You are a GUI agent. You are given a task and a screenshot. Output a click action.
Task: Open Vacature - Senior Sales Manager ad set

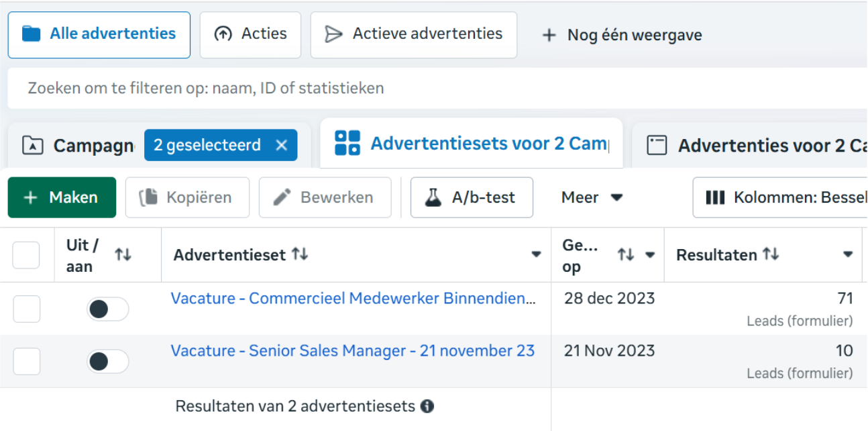(x=353, y=350)
